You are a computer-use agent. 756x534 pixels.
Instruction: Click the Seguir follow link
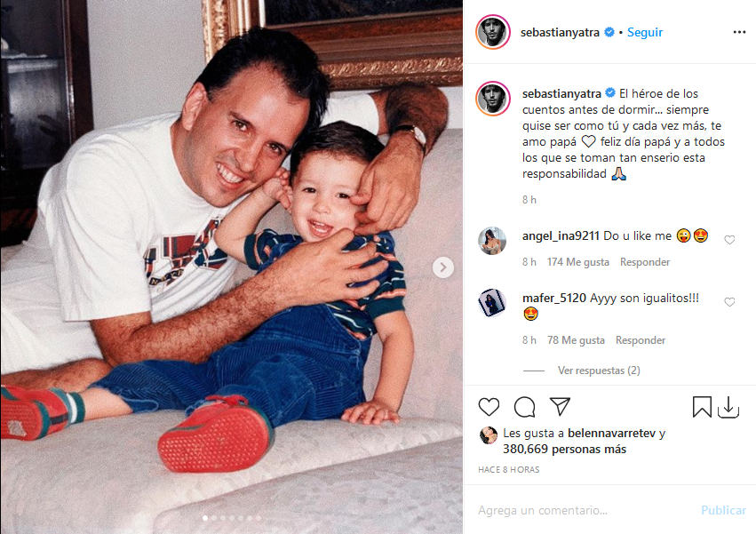click(645, 32)
